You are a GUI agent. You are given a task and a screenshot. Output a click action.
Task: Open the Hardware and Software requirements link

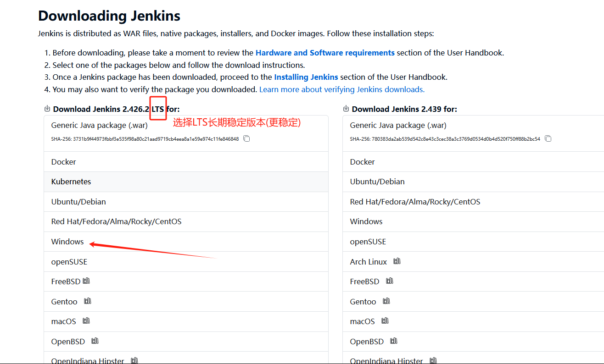coord(325,53)
